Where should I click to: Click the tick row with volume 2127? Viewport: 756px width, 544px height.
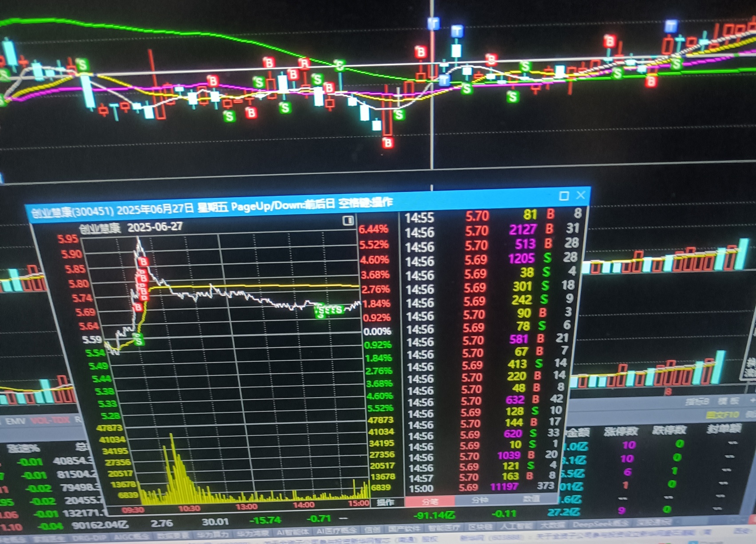pyautogui.click(x=492, y=230)
